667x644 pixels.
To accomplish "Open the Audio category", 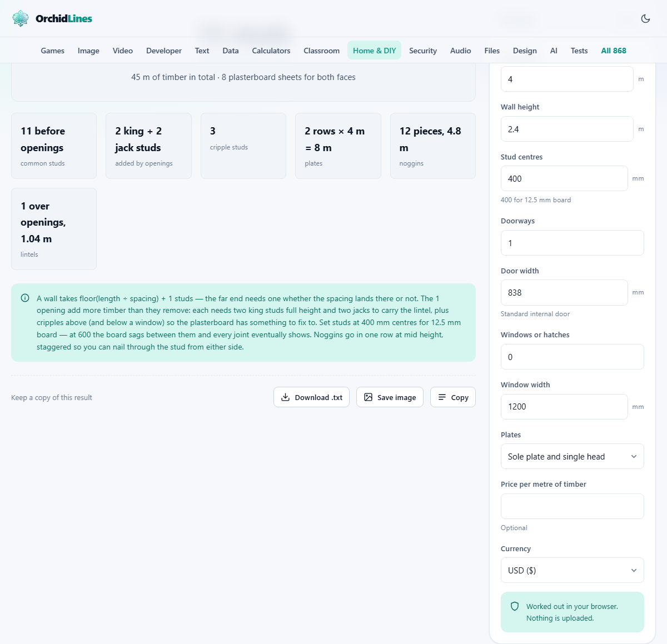I will pyautogui.click(x=461, y=51).
